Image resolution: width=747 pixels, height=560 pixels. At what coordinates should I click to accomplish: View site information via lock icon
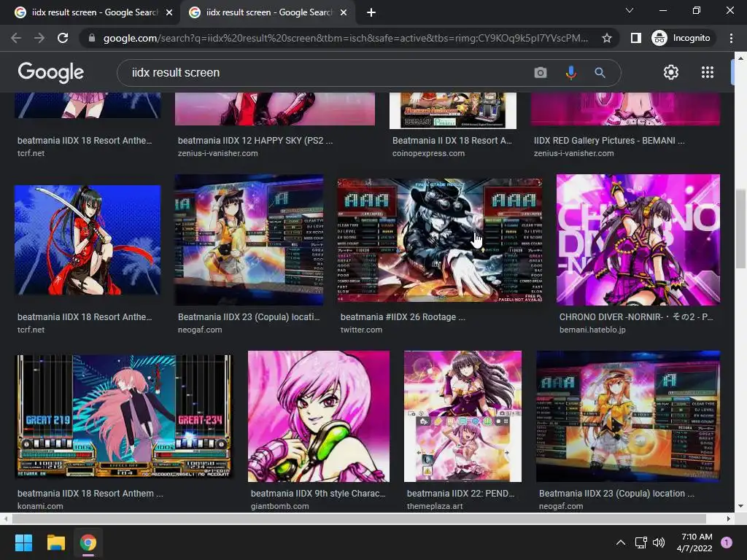[92, 38]
